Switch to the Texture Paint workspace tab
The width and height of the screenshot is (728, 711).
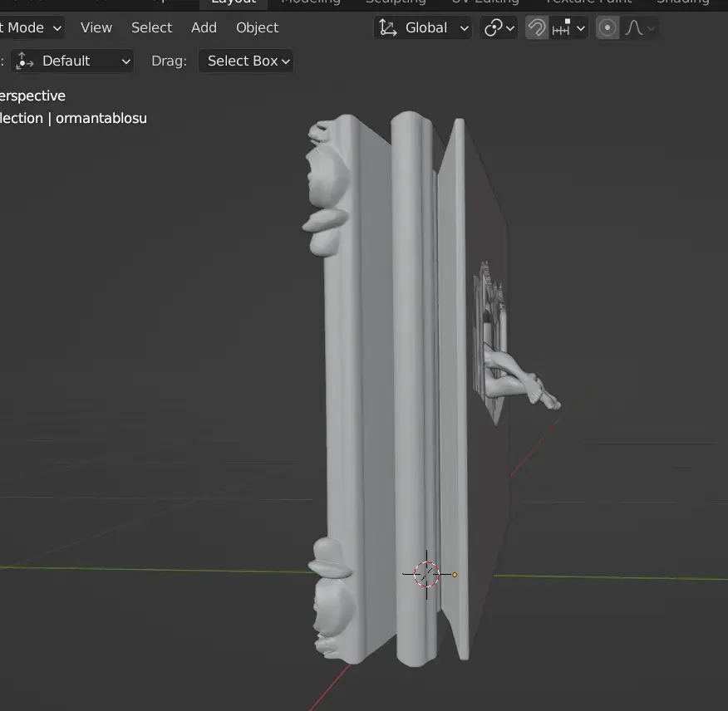[x=588, y=2]
